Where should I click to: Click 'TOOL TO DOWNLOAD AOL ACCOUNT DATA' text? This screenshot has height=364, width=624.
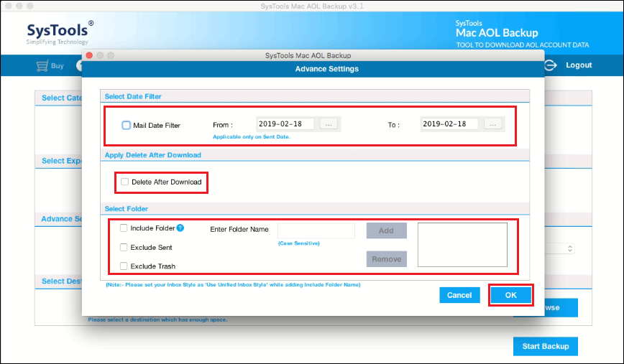(523, 45)
